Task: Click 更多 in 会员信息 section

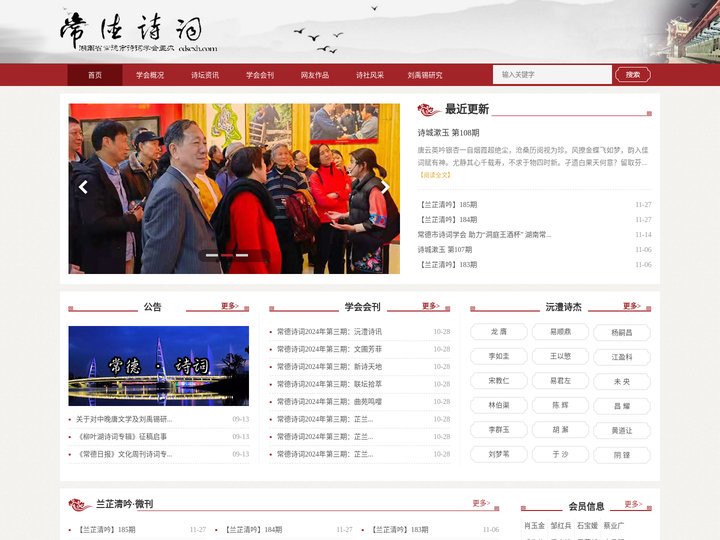Action: coord(633,504)
